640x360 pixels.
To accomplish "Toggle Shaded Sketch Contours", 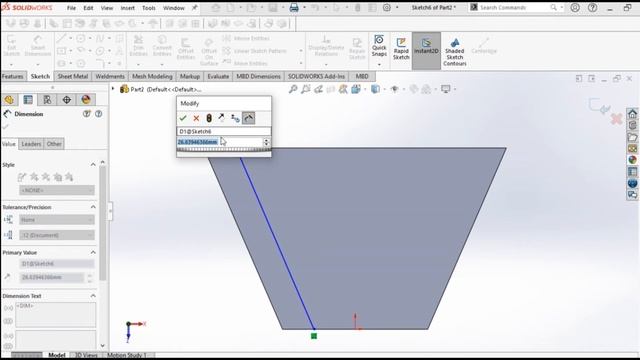I will point(454,52).
